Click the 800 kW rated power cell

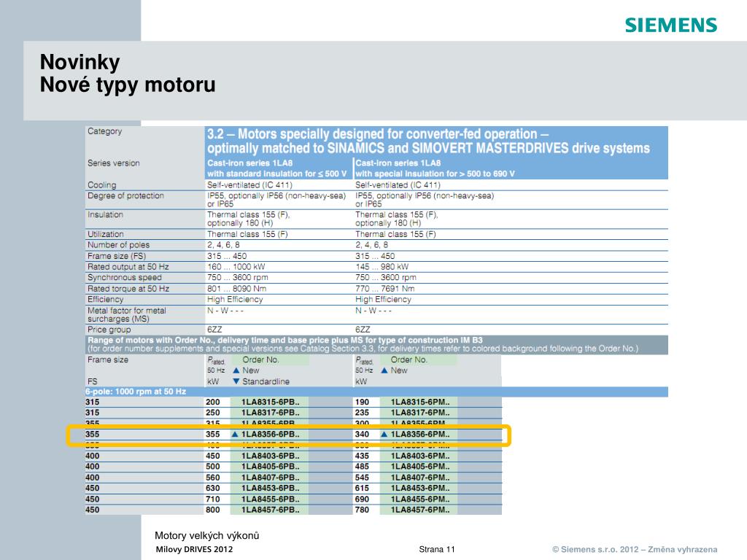pyautogui.click(x=213, y=510)
